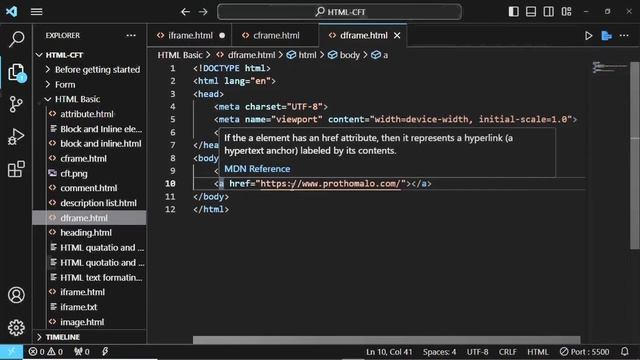Image resolution: width=640 pixels, height=360 pixels.
Task: Click the ports forwarded indicator showing 0
Action: point(82,352)
